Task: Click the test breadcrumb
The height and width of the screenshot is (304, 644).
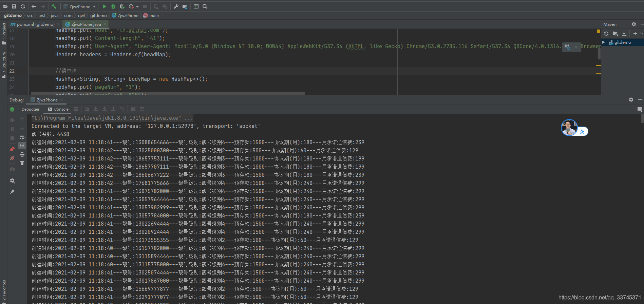Action: point(42,16)
